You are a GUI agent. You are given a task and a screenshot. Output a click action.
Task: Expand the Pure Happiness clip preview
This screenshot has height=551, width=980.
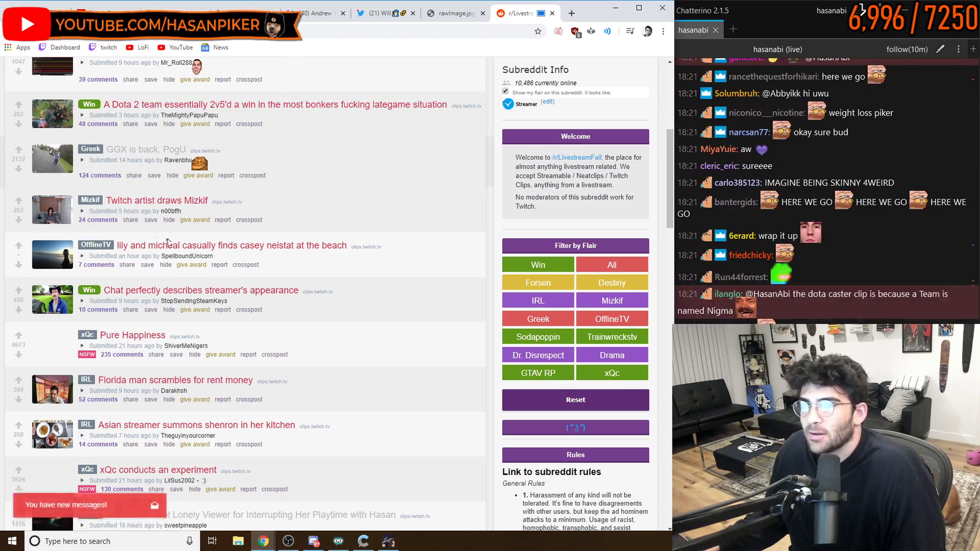tap(82, 346)
